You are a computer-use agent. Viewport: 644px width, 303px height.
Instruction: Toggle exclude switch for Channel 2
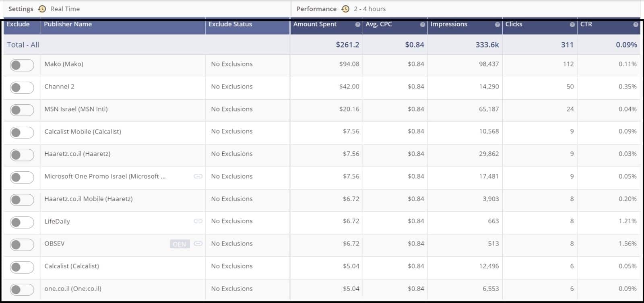22,88
